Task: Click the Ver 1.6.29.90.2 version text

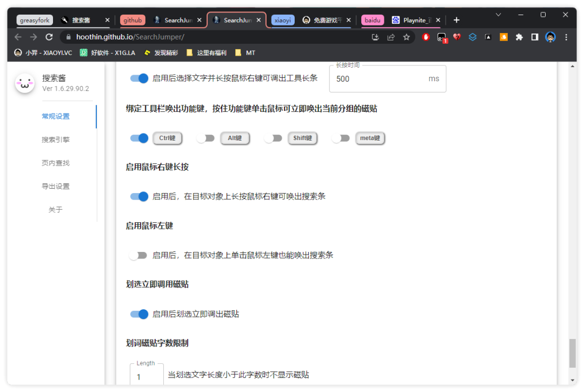Action: coord(65,89)
